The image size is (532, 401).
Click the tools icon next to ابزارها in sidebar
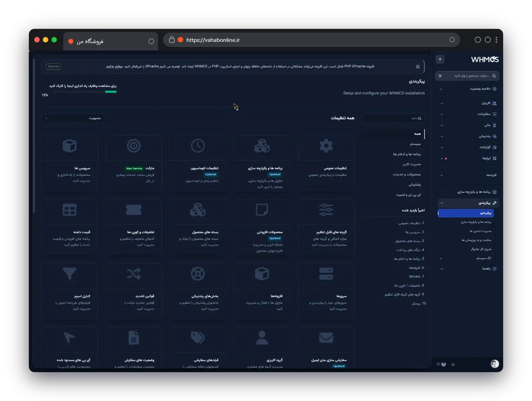(494, 158)
